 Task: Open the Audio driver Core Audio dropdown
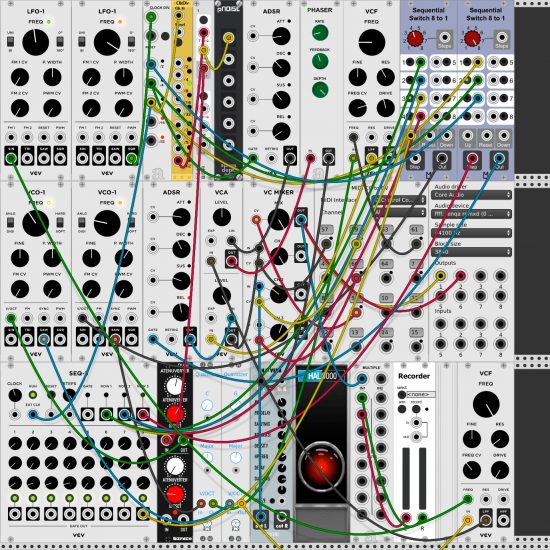pyautogui.click(x=471, y=195)
